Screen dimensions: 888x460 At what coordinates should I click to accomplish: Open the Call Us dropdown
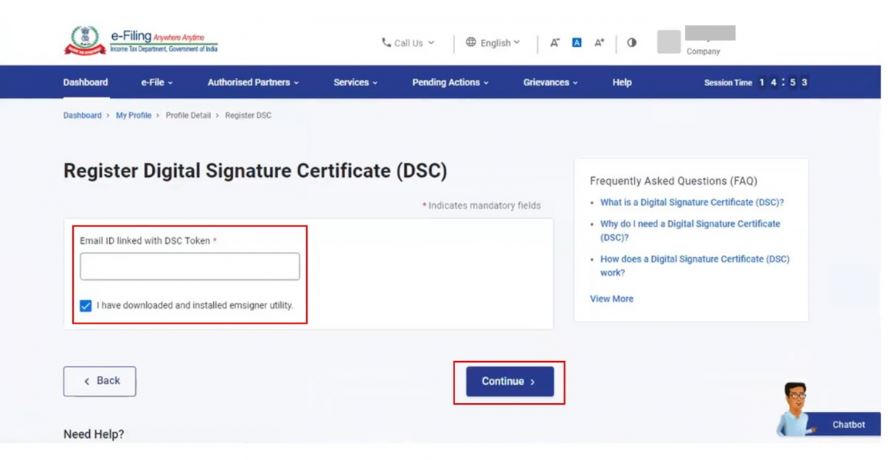click(x=408, y=43)
